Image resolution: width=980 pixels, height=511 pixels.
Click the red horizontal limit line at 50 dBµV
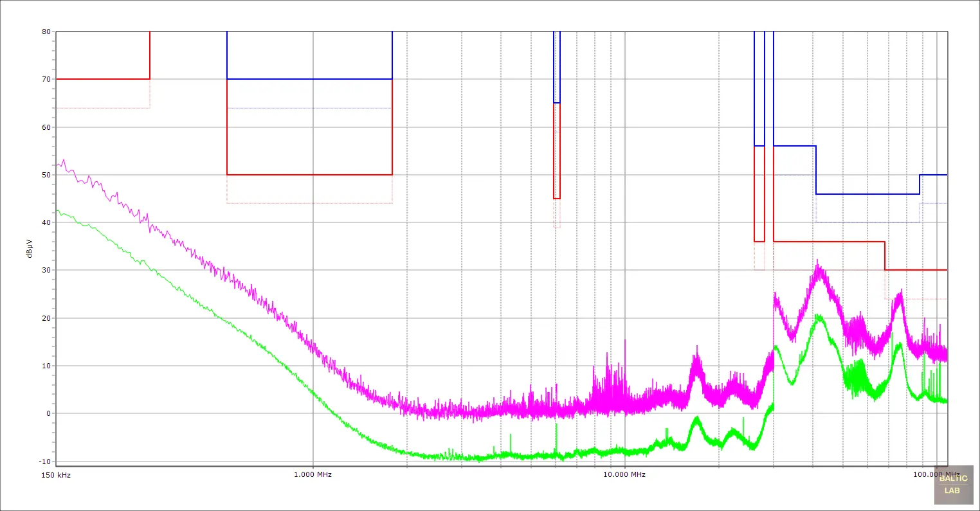coord(309,175)
